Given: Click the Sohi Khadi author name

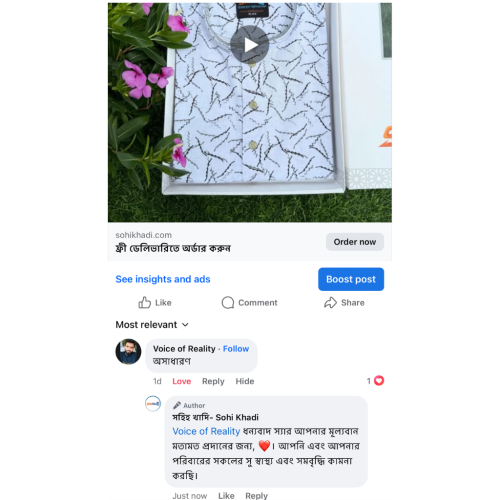Looking at the screenshot, I should 215,417.
